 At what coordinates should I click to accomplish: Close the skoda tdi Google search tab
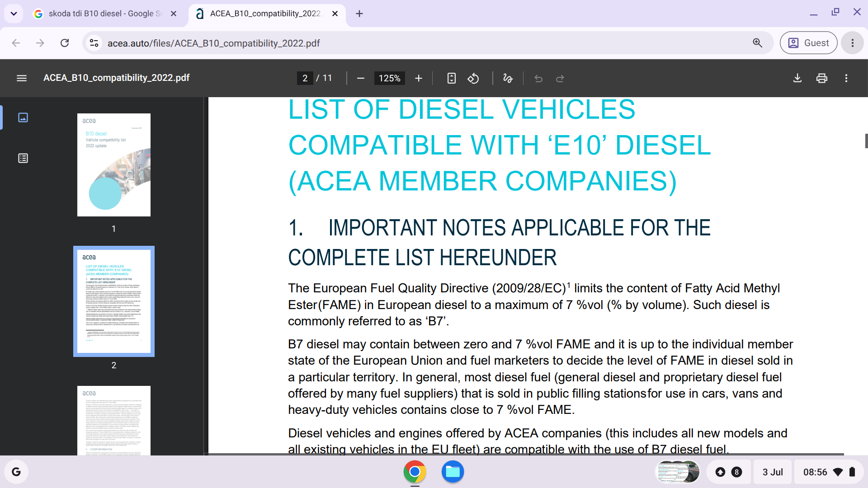174,14
